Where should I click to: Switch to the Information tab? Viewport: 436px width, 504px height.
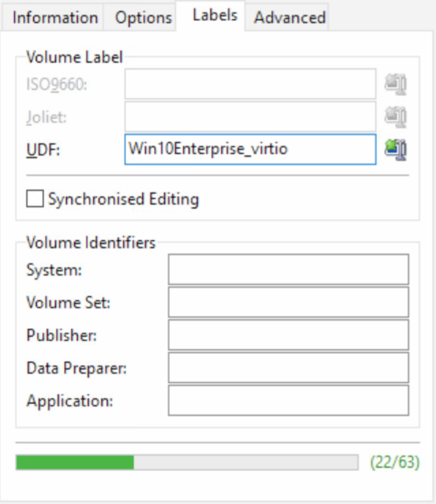tap(55, 18)
